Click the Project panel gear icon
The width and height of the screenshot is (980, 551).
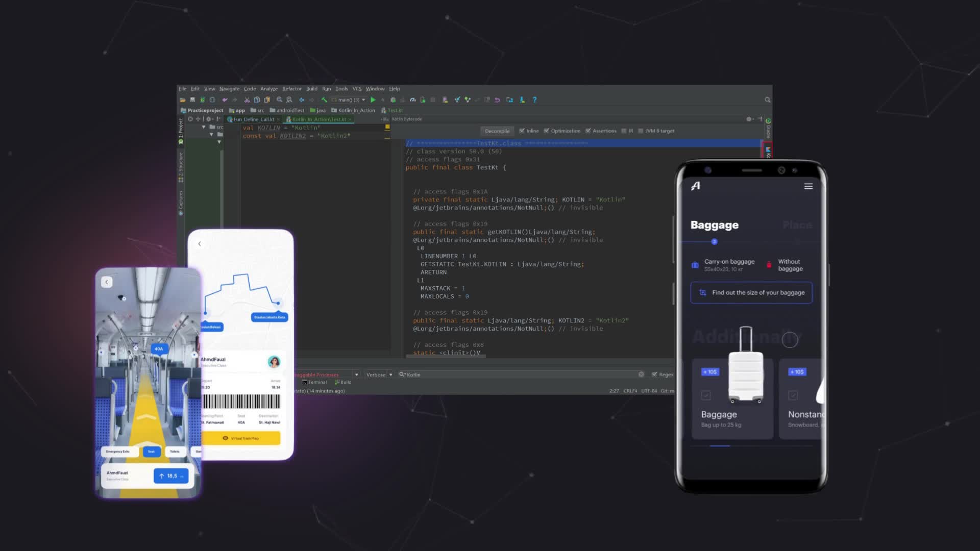[x=209, y=119]
